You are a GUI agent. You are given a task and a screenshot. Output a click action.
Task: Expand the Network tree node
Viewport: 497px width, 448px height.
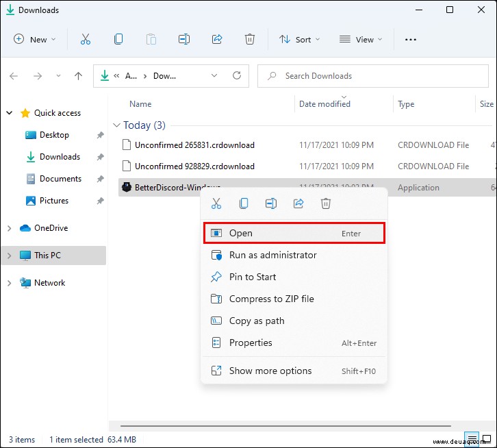click(10, 283)
